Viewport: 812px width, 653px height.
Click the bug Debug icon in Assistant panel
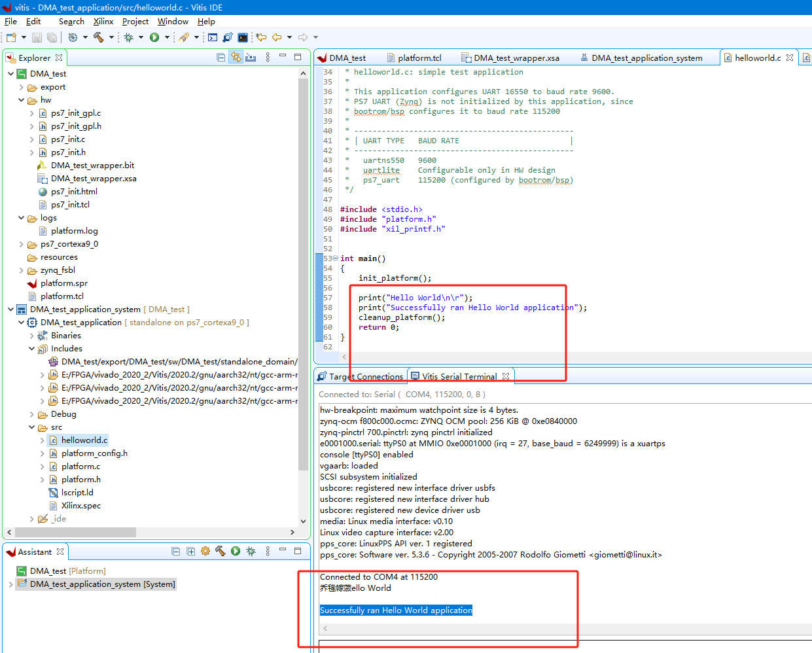[x=251, y=552]
